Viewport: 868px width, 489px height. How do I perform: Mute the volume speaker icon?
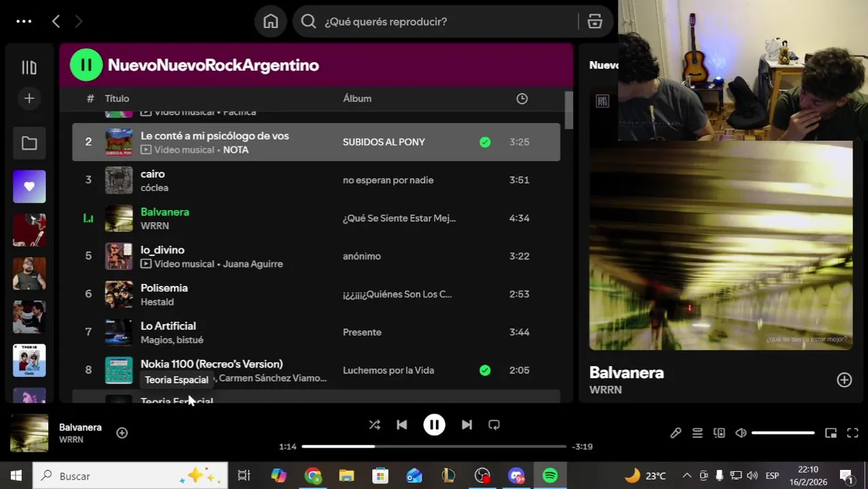[x=741, y=433]
